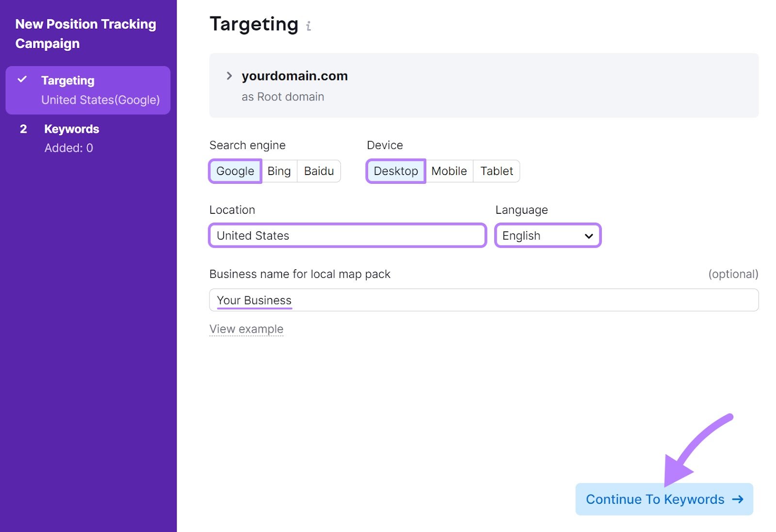Open the View example link
Screen dimensions: 776x532
point(246,329)
